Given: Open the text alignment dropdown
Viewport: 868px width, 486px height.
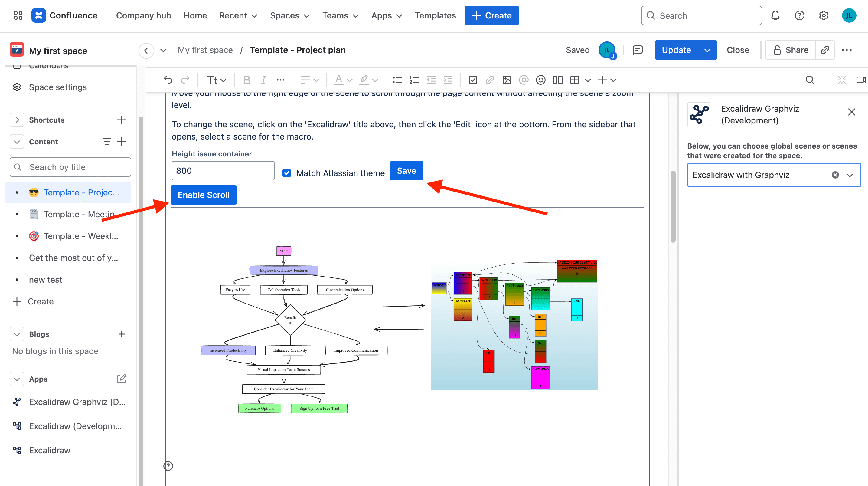Looking at the screenshot, I should pyautogui.click(x=309, y=80).
